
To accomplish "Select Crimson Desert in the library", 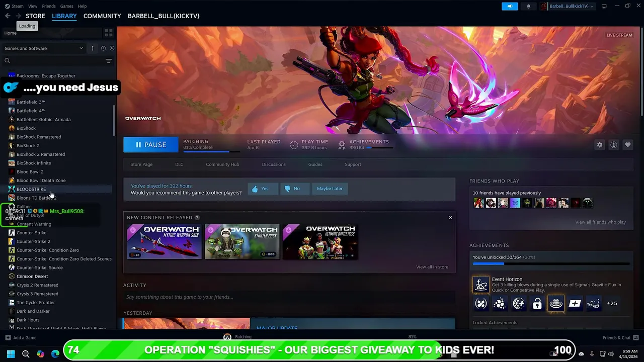I will [32, 276].
